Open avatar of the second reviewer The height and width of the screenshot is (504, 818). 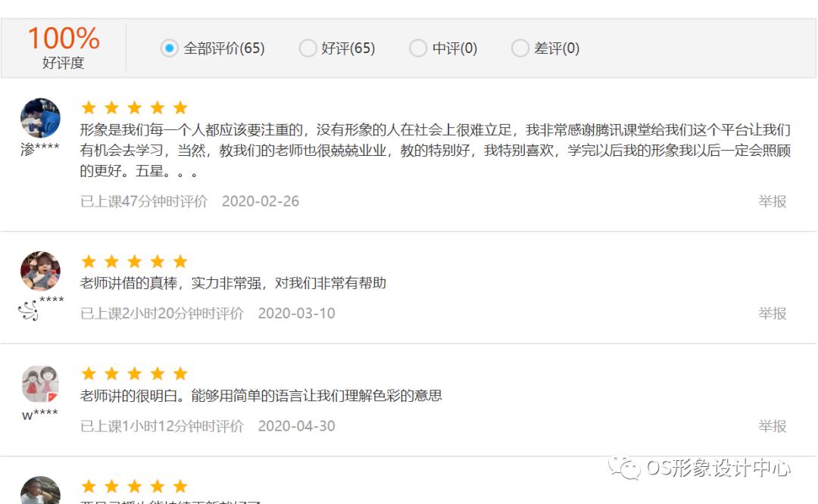[x=40, y=270]
